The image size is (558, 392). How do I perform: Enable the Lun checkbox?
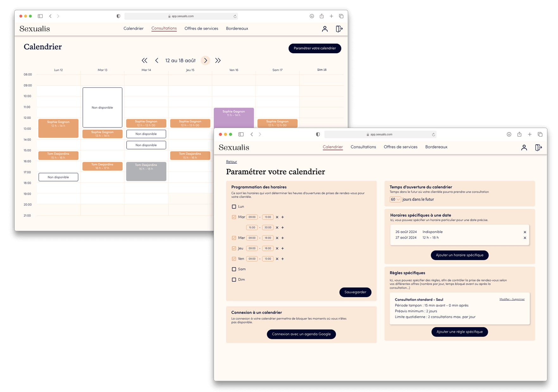(234, 207)
